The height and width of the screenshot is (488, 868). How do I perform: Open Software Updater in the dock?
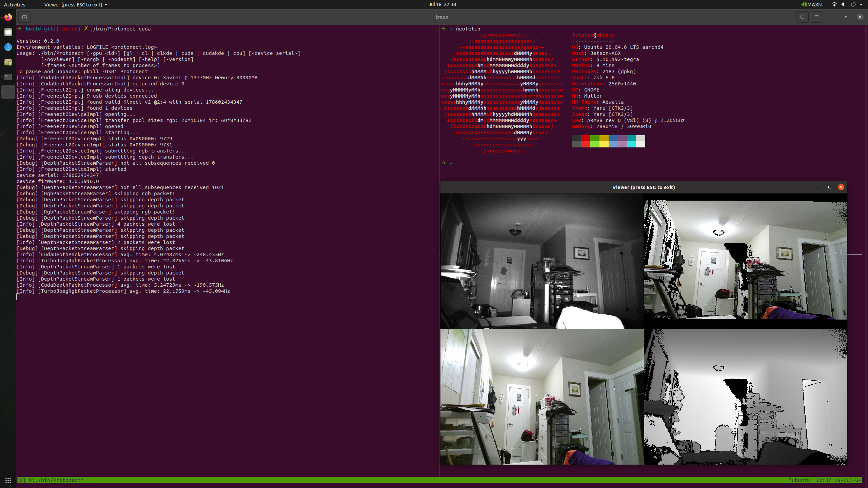(8, 62)
